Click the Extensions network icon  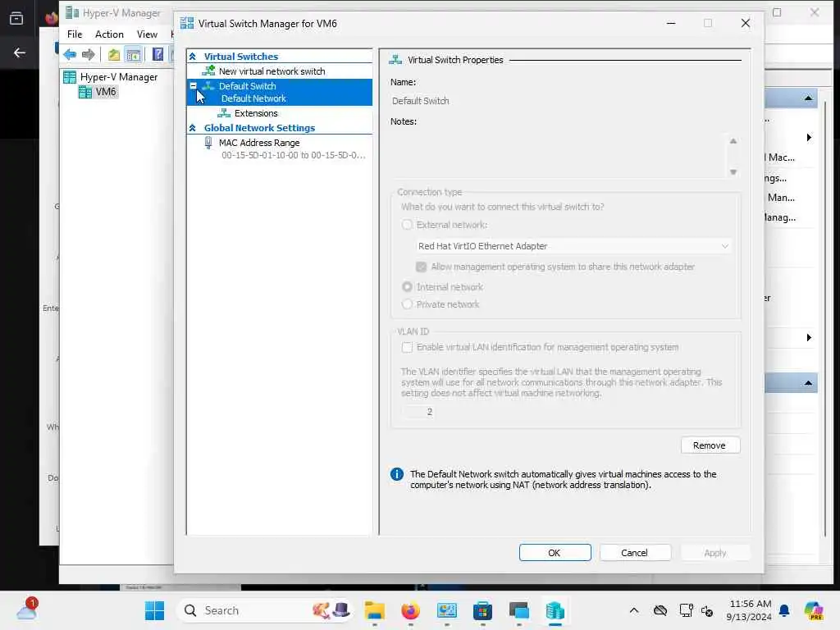pos(224,113)
